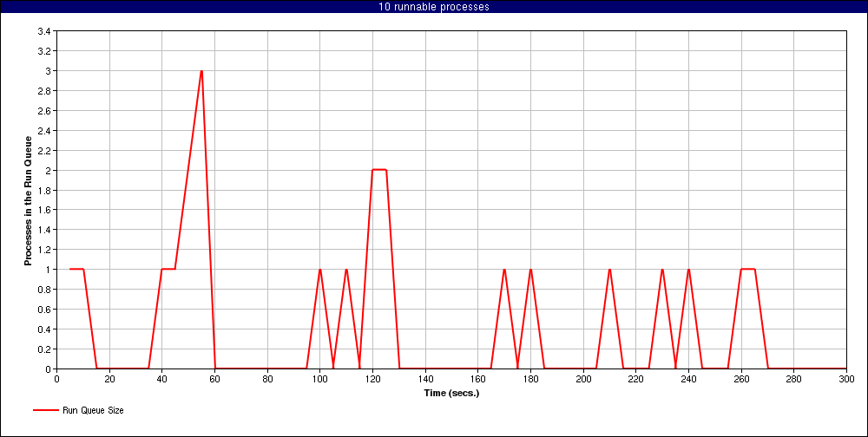Viewport: 868px width, 437px height.
Task: Click the y-axis label '0.4'
Action: [x=44, y=329]
